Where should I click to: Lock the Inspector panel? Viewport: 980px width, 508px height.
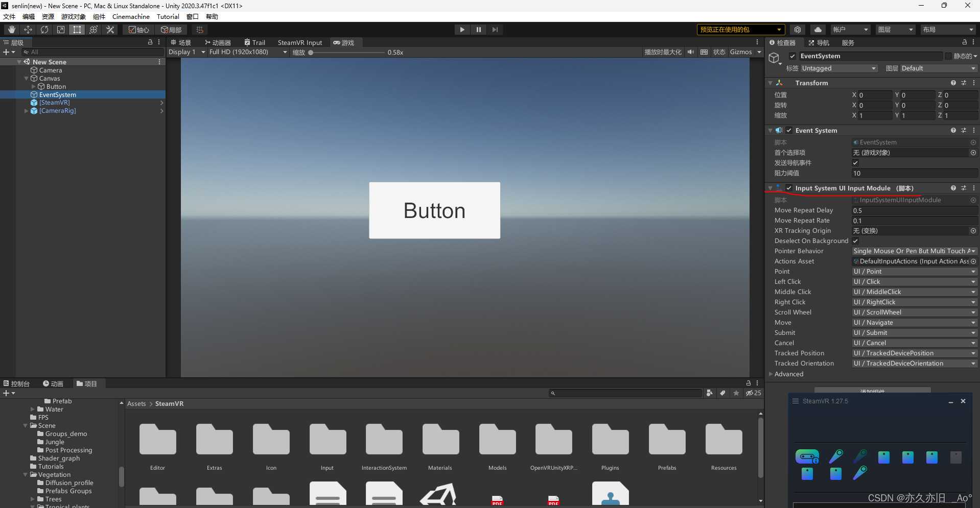pos(965,42)
